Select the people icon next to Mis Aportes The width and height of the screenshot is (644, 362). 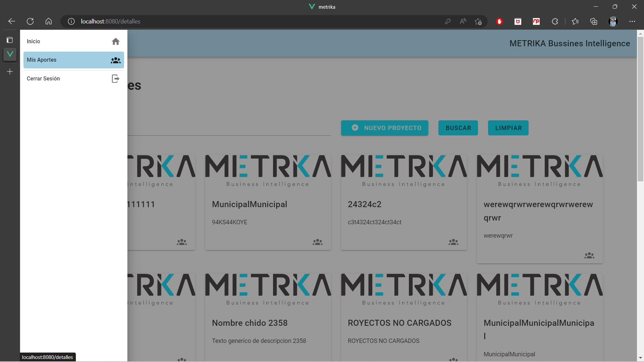pyautogui.click(x=115, y=60)
